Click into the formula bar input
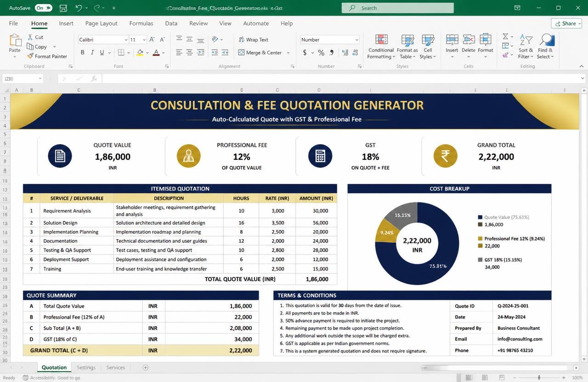Viewport: 588px width, 382px height. click(x=340, y=79)
